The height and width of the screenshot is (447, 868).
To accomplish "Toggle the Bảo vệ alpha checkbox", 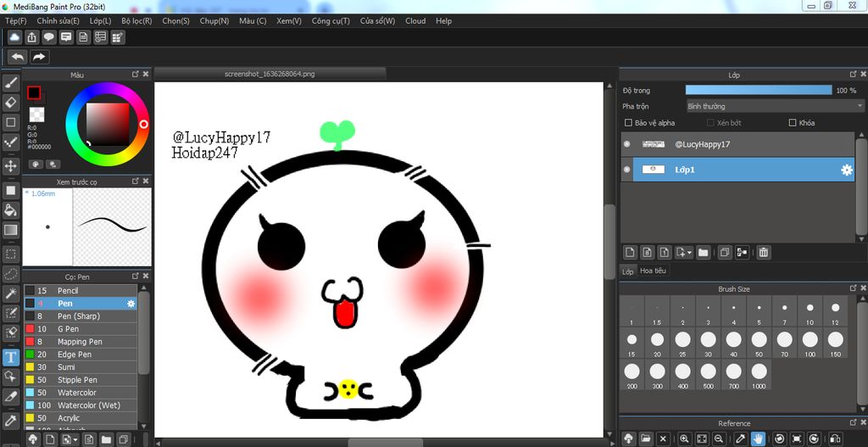I will point(628,123).
